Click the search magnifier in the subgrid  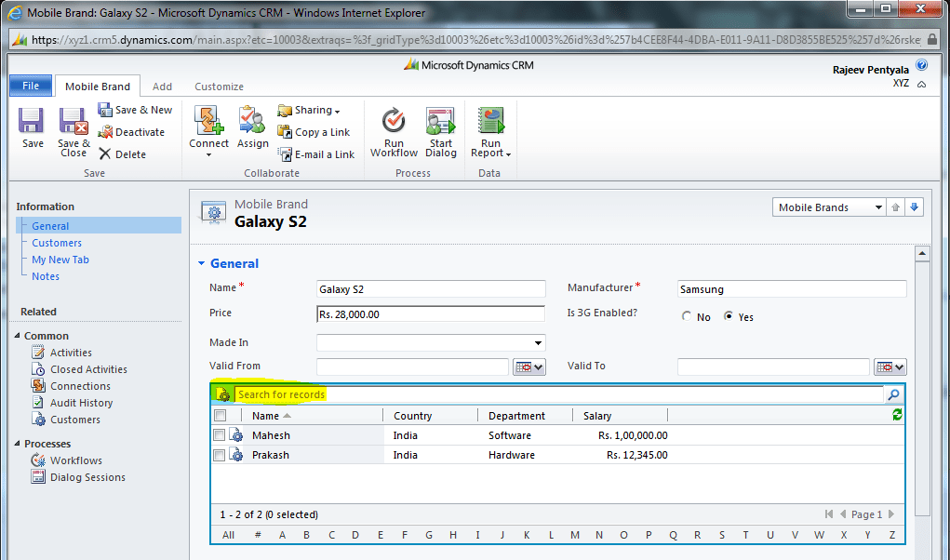pos(893,394)
